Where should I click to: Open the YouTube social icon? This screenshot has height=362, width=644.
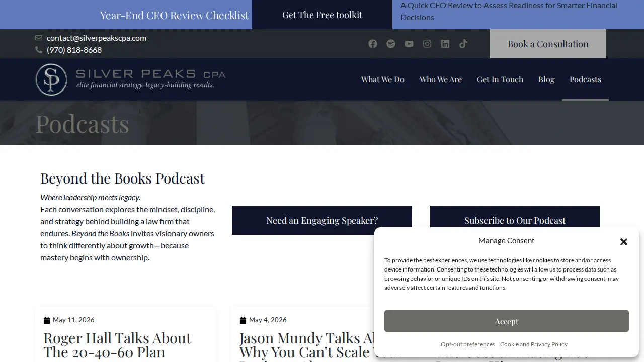click(x=409, y=44)
